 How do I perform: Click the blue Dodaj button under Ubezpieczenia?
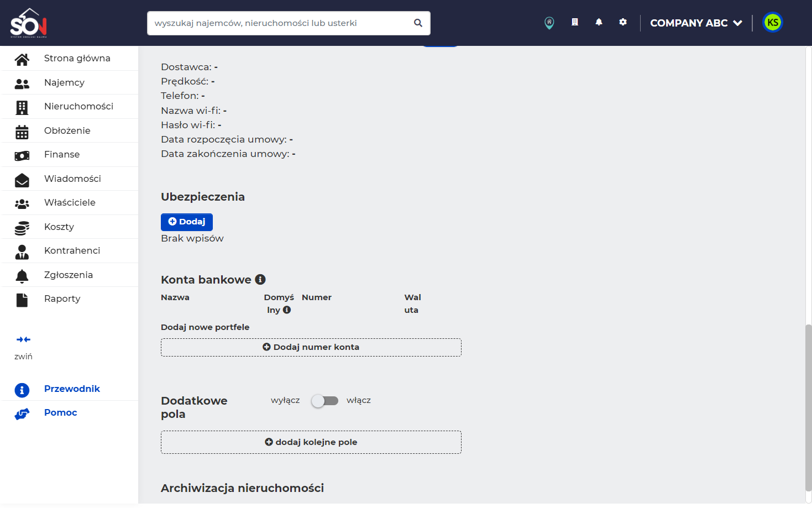coord(187,222)
